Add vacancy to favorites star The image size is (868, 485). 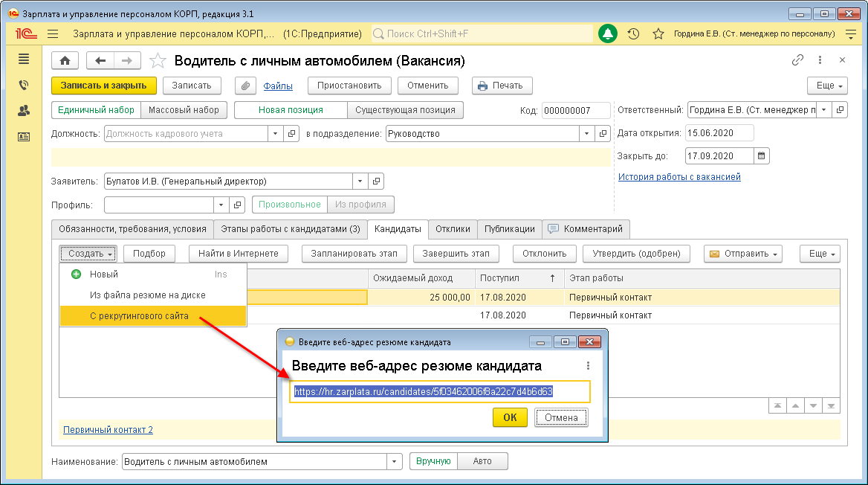(158, 60)
